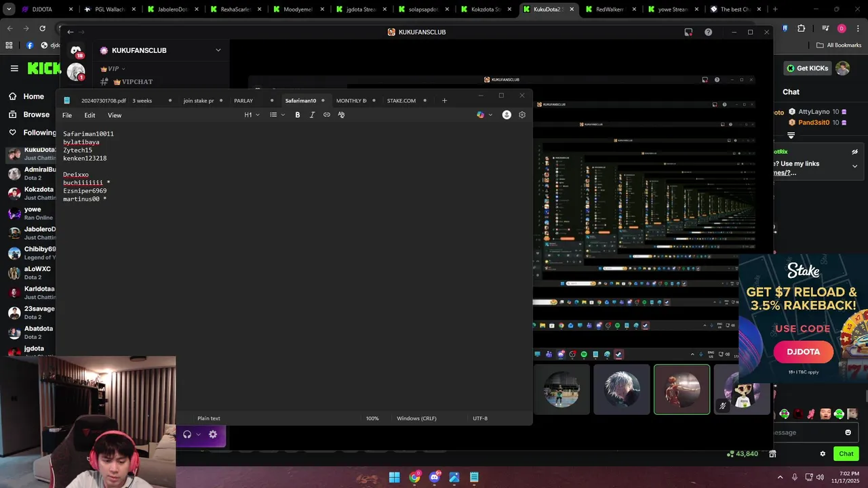Insert a link via Notepad toolbar
868x488 pixels.
(x=327, y=115)
